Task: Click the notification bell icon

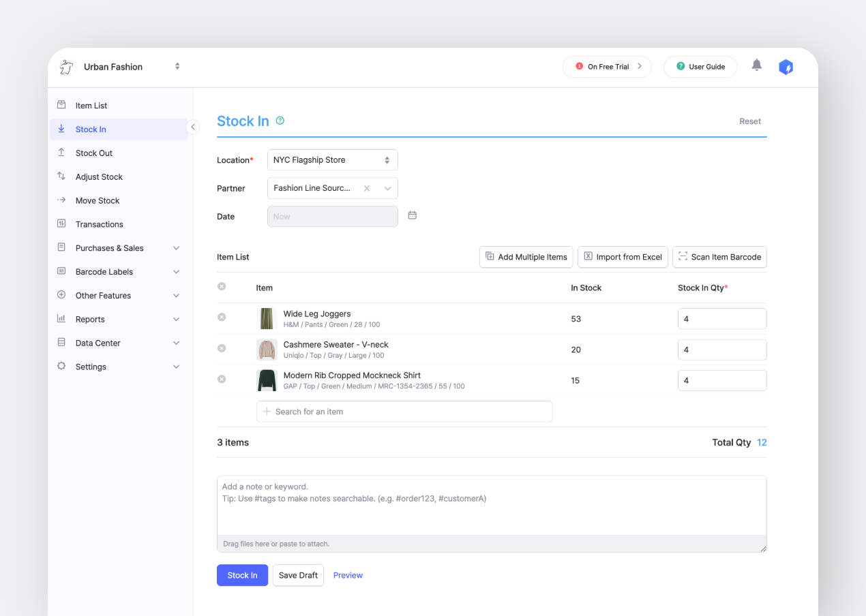Action: pyautogui.click(x=756, y=65)
